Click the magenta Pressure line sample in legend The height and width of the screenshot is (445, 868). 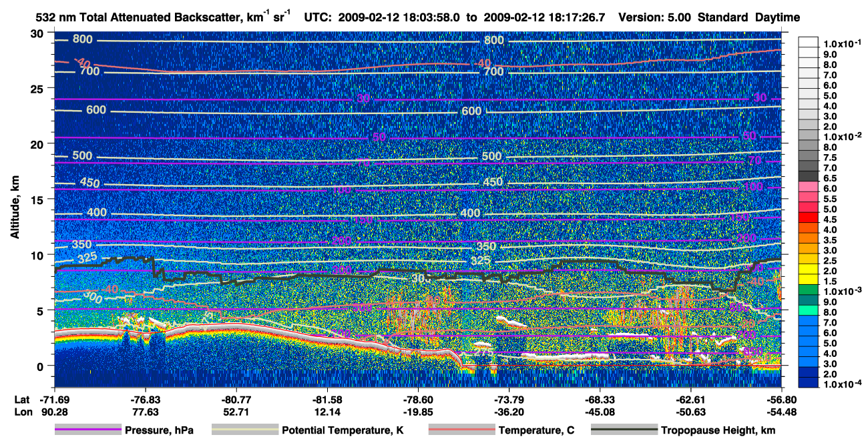(x=87, y=430)
